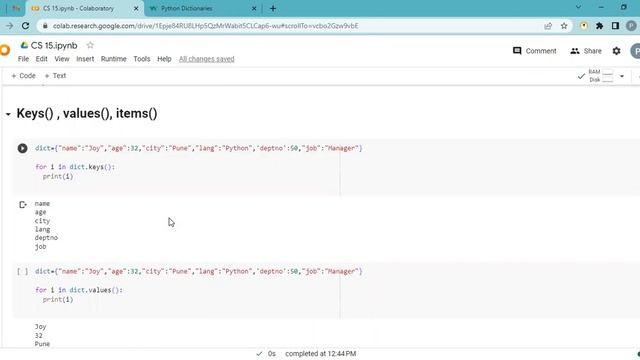Open the Help menu

point(164,59)
